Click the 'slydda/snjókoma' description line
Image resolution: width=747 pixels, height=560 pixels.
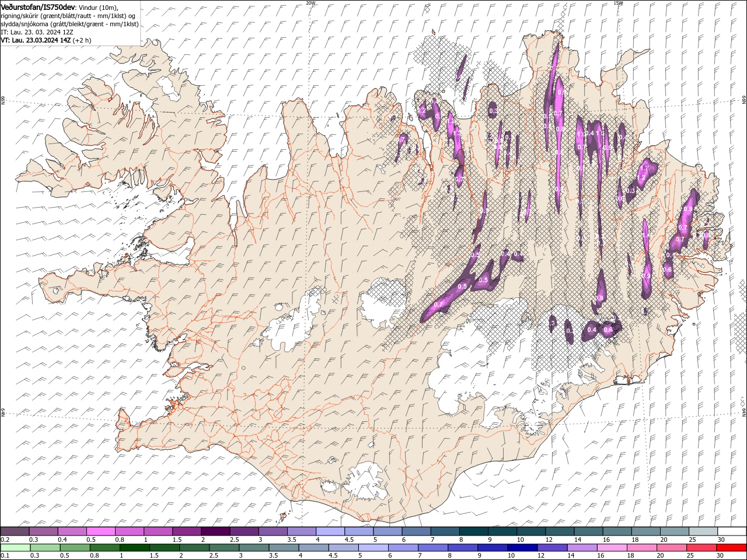(x=69, y=24)
